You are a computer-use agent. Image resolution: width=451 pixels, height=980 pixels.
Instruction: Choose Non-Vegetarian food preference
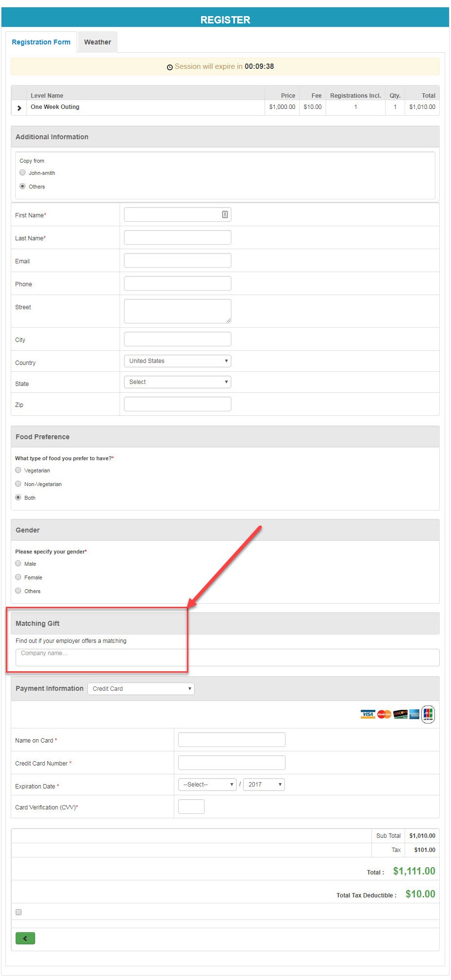click(18, 484)
